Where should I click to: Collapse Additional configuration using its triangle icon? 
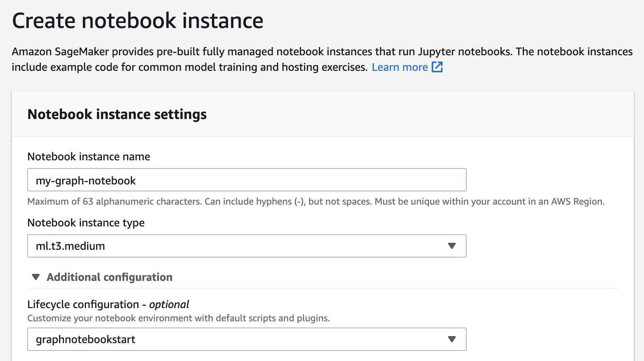click(x=36, y=277)
